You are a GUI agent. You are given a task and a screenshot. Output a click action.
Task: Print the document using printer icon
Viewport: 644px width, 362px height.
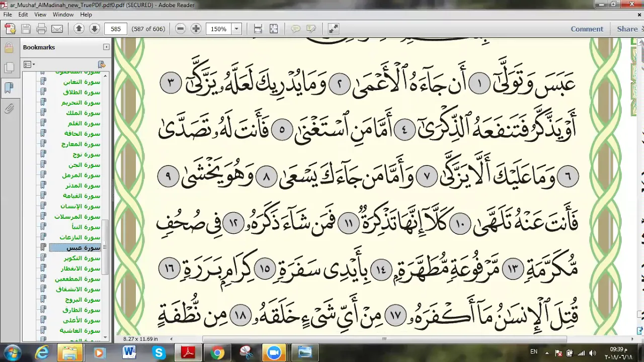pos(41,29)
